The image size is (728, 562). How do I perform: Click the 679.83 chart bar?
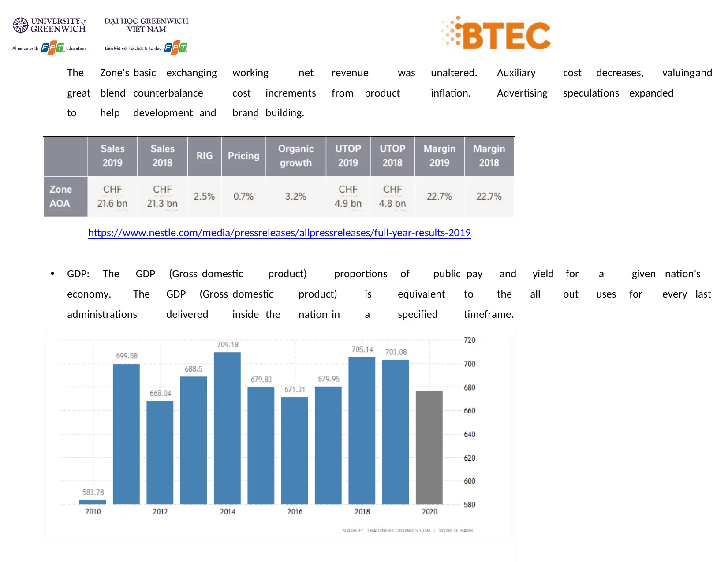[261, 446]
